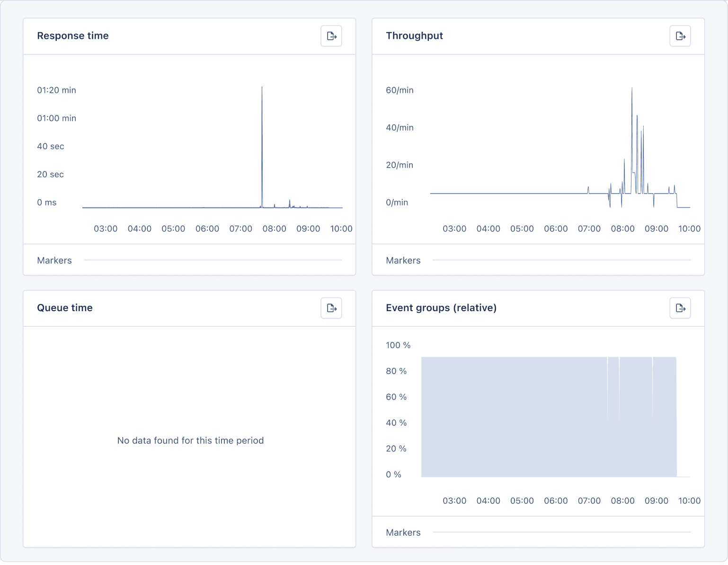This screenshot has height=565, width=728.
Task: Click the 20/min axis label
Action: tap(400, 165)
